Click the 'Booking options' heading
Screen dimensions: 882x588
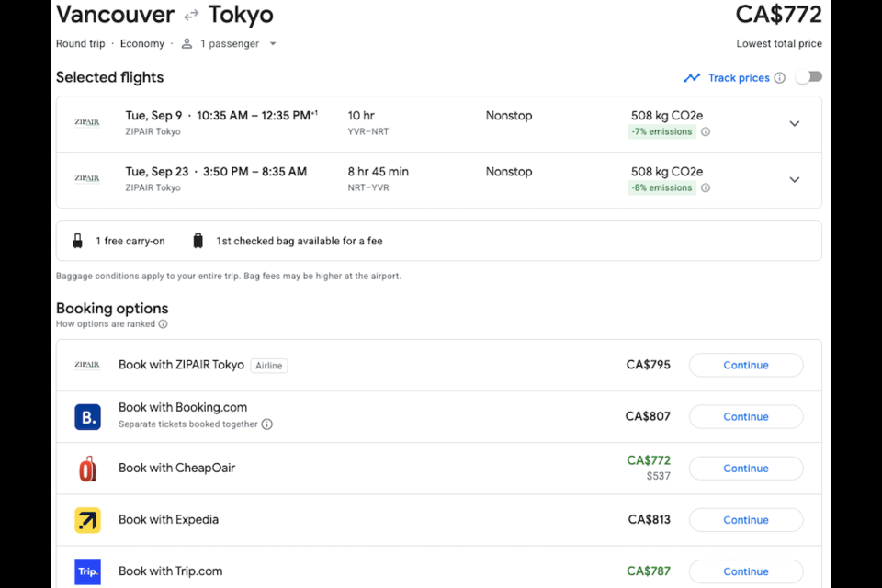pyautogui.click(x=112, y=309)
